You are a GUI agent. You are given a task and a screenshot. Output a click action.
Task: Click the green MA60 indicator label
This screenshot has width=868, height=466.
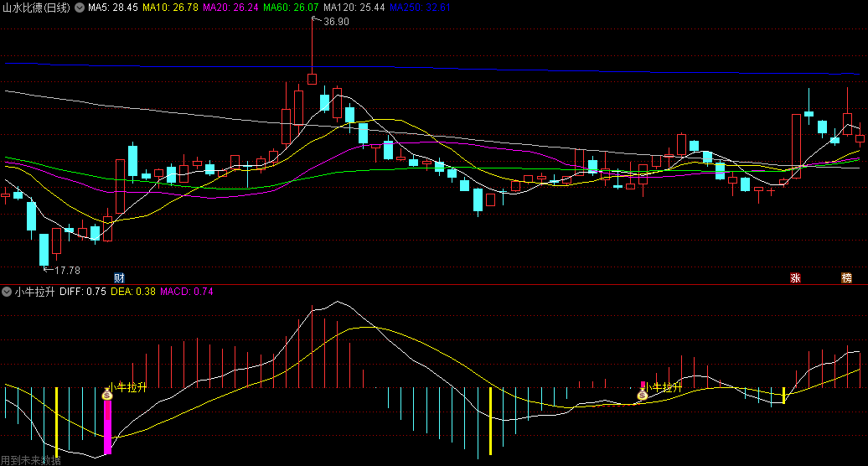click(x=291, y=8)
